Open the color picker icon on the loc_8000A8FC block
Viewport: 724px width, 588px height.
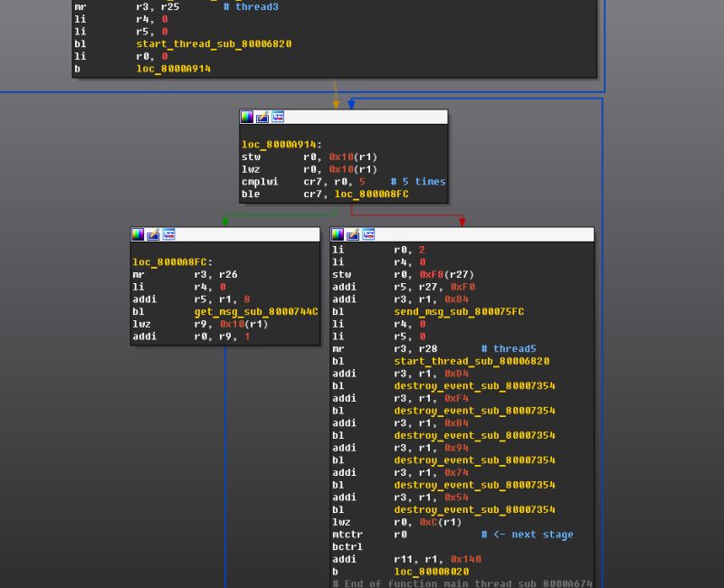[x=138, y=234]
